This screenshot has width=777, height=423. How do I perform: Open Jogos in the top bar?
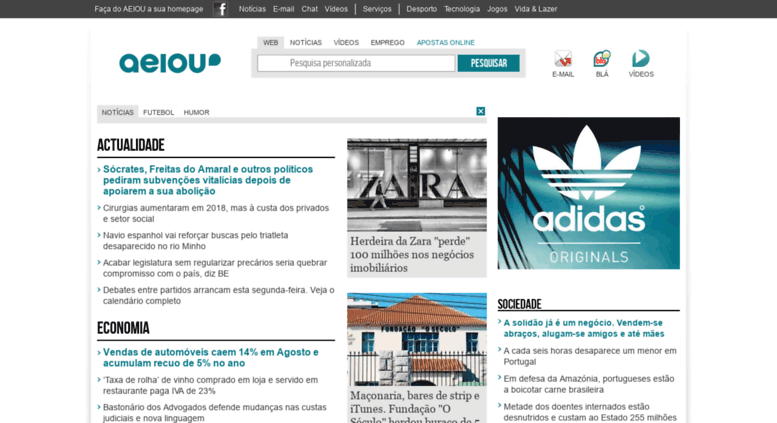[497, 9]
